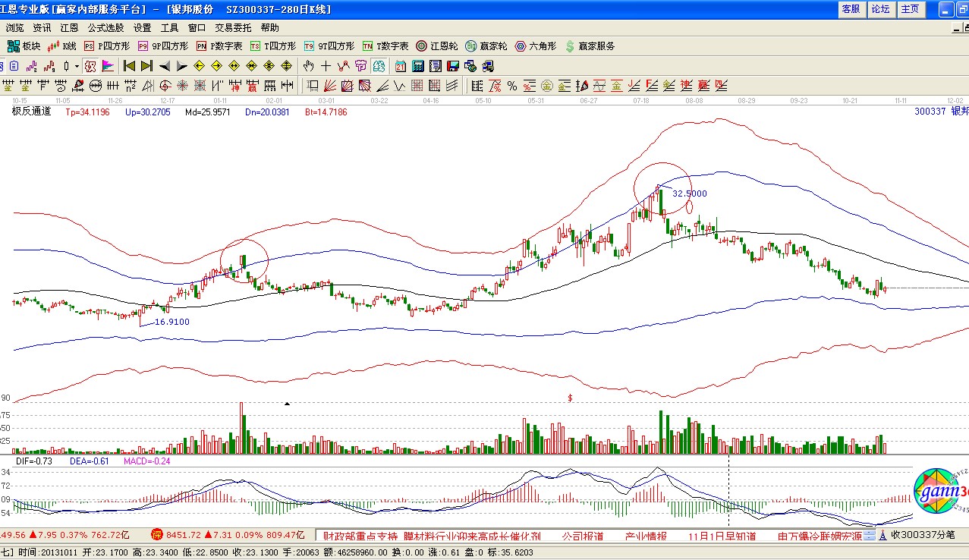
Task: Switch to the K线 chart button
Action: pos(63,46)
